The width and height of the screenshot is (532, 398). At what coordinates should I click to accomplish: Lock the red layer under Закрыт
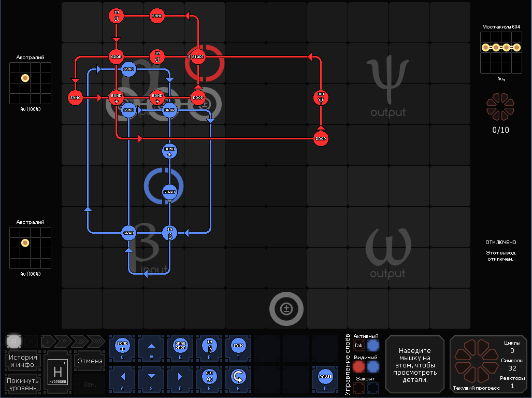click(x=358, y=388)
